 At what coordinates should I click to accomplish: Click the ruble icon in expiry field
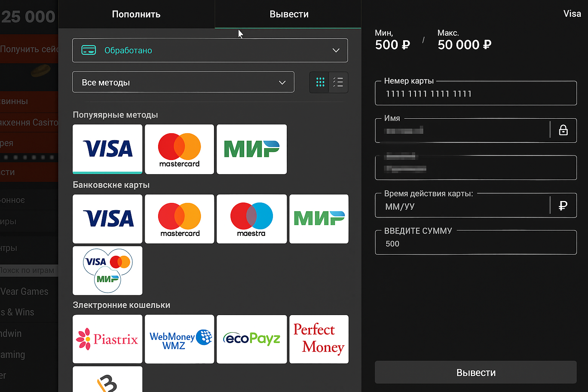click(563, 206)
